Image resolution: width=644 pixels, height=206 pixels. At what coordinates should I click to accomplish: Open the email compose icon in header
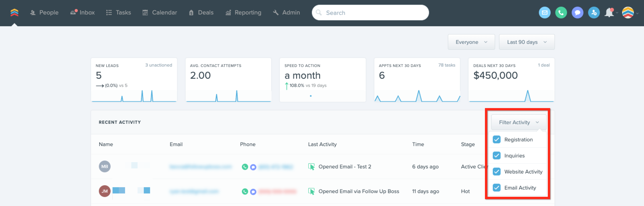click(545, 13)
